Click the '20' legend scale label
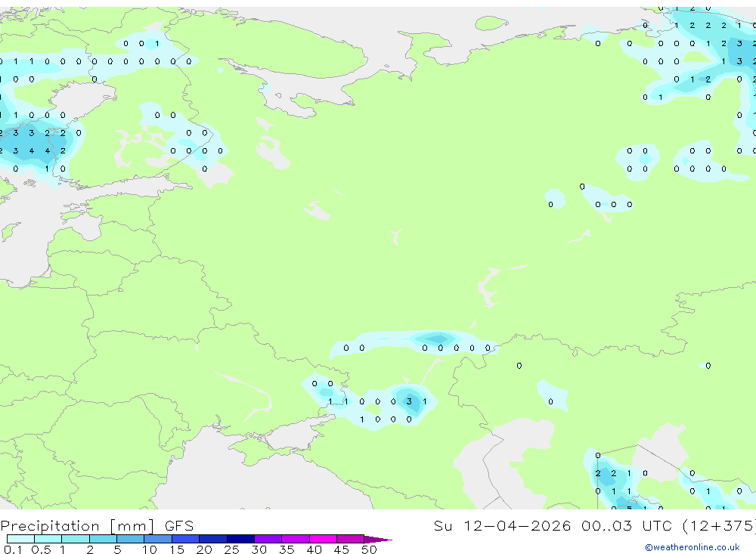 click(x=204, y=549)
